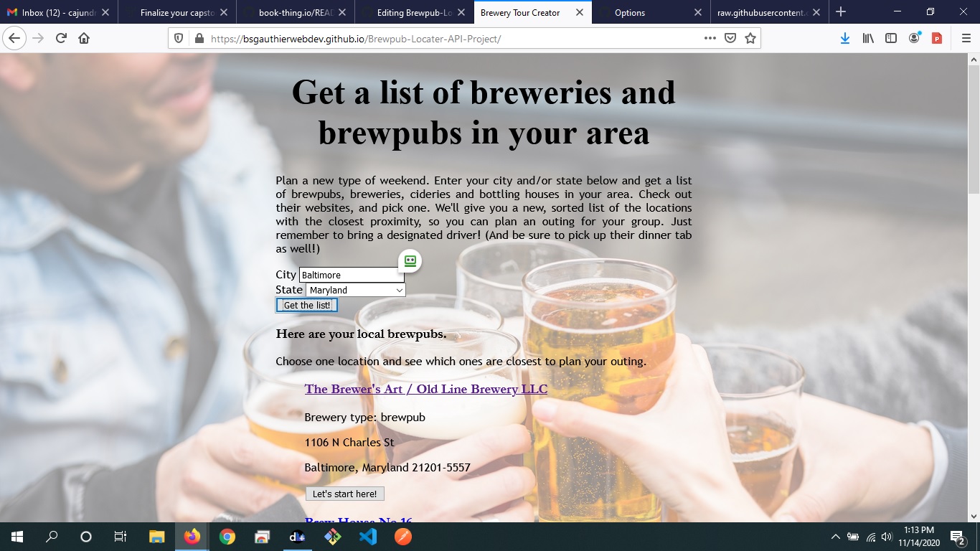980x551 pixels.
Task: Click the forward navigation arrow
Action: coord(38,38)
